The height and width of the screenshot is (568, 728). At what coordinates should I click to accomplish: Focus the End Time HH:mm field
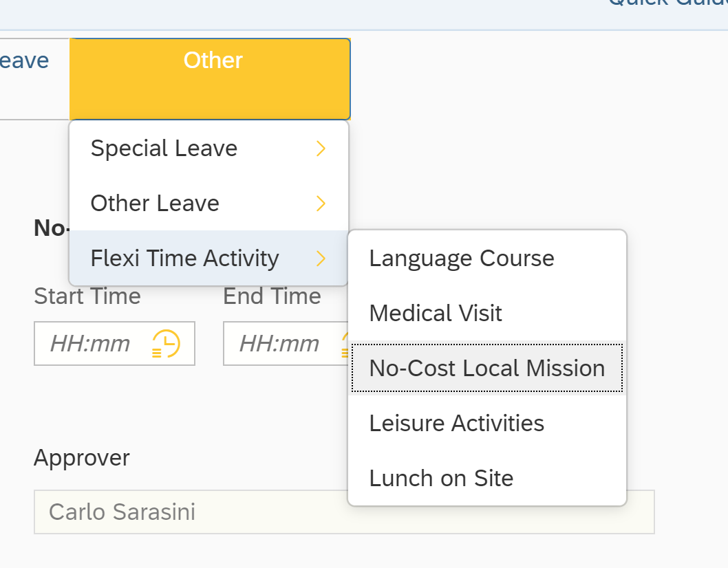point(279,344)
